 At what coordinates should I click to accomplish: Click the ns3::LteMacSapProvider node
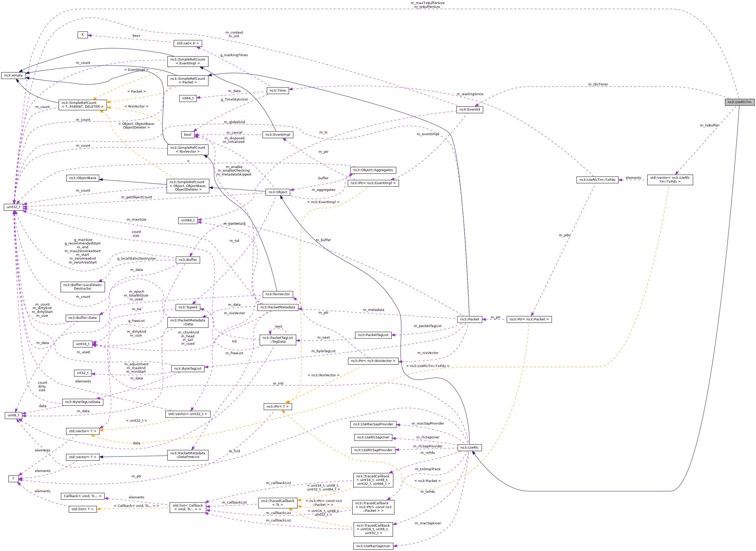pos(373,424)
